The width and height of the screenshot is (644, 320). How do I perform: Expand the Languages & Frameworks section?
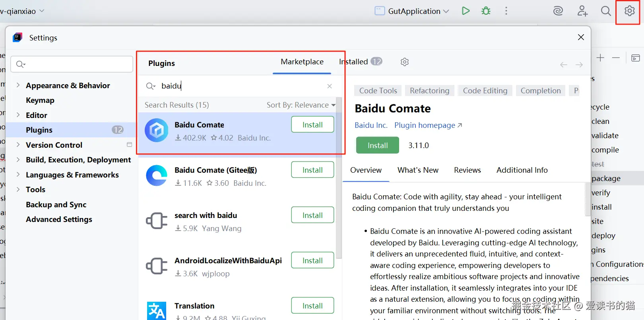point(18,174)
